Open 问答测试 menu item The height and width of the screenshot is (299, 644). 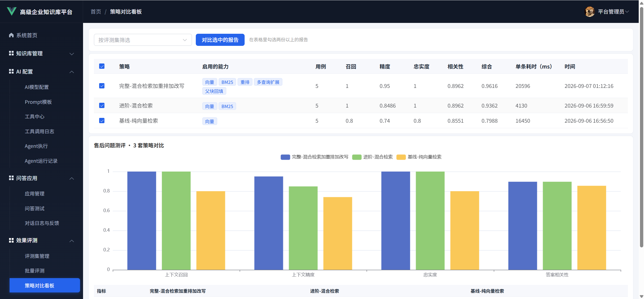45,208
